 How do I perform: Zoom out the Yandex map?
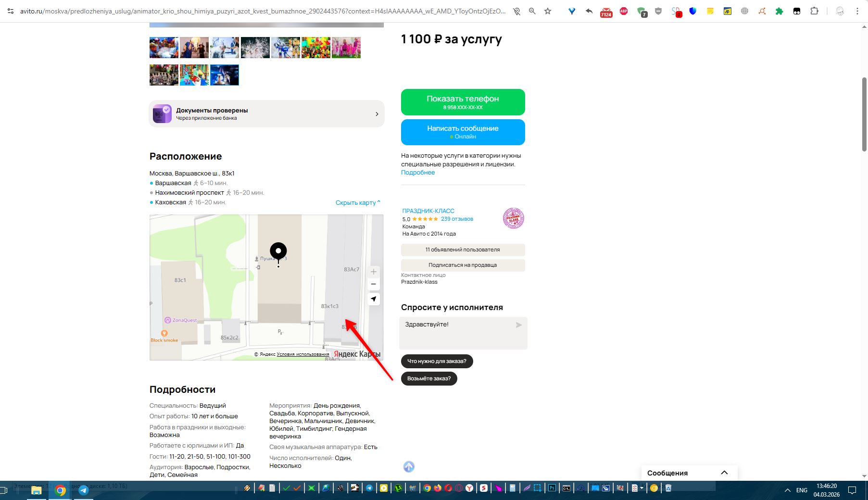click(x=373, y=284)
